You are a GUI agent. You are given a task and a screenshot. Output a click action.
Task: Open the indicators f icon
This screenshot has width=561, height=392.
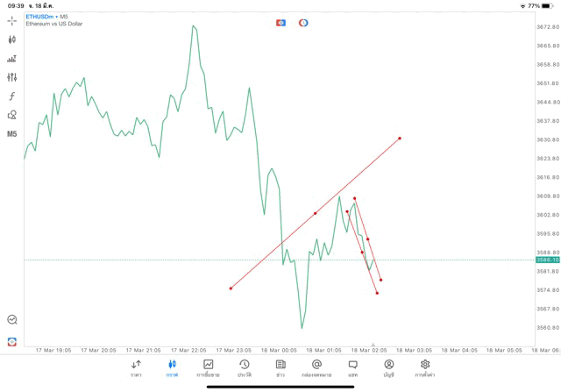(x=11, y=96)
